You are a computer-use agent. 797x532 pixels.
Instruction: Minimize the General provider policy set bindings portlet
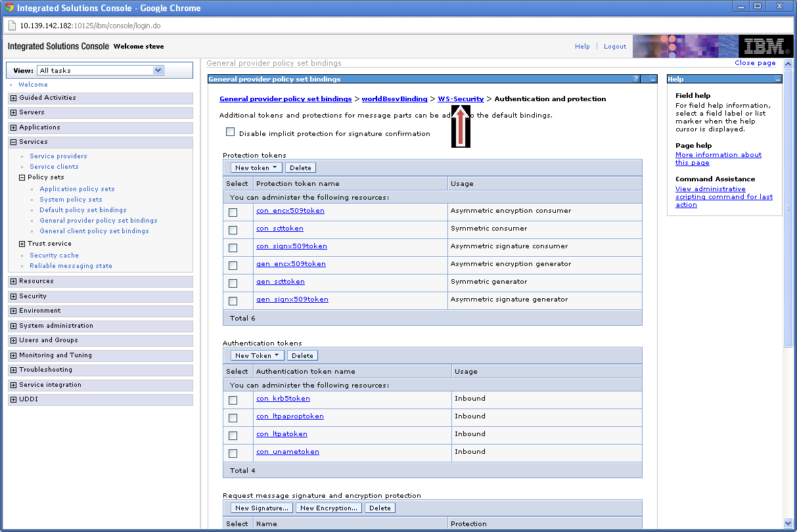coord(652,79)
